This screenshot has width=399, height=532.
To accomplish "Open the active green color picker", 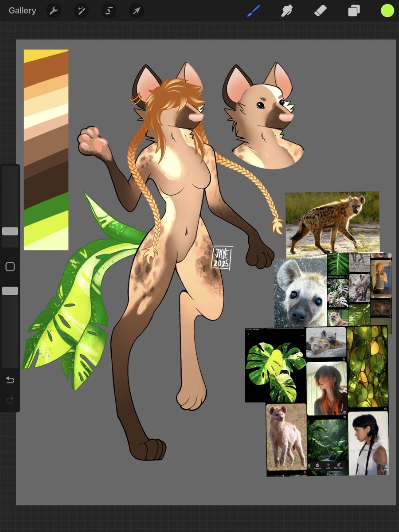I will (x=387, y=11).
